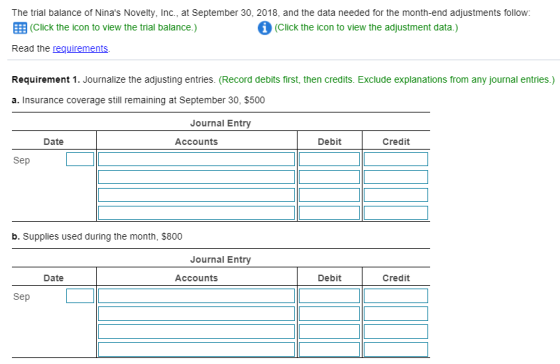
Task: Click 'Credit' column header in entry a
Action: click(x=396, y=142)
